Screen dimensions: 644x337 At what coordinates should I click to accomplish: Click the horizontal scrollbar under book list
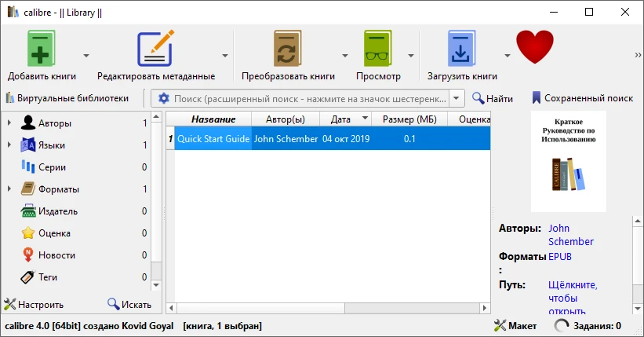329,307
